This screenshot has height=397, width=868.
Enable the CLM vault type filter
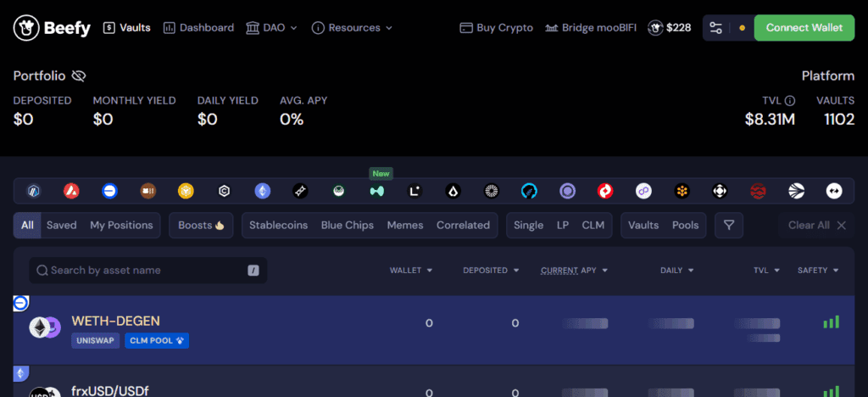click(593, 226)
